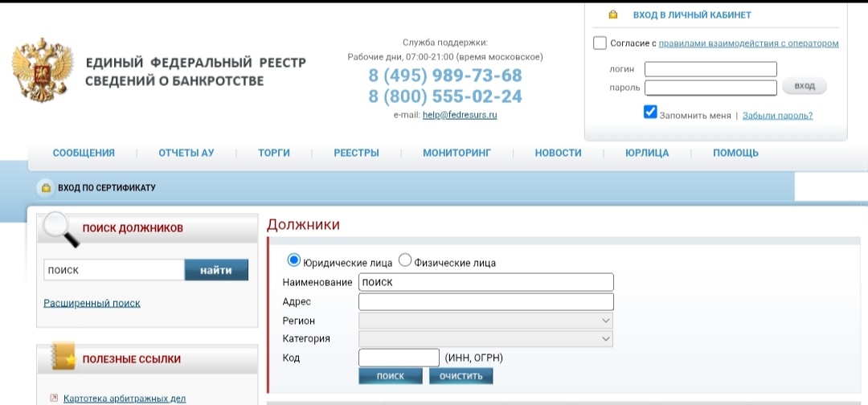Viewport: 868px width, 405px height.
Task: Click the ЕДИНЫЙ ФЕДЕРАЛЬНЫЙ РЕЕСТР site title
Action: (195, 72)
